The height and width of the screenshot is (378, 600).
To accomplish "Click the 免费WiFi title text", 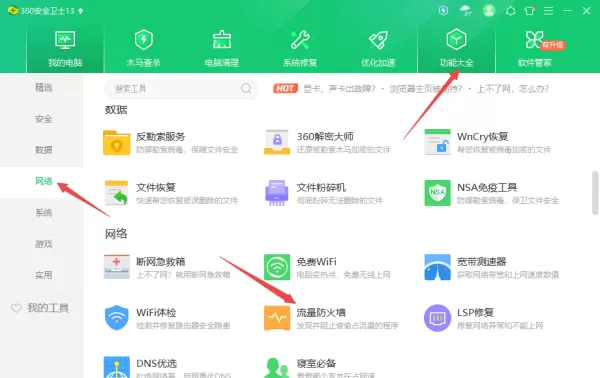I will point(316,262).
